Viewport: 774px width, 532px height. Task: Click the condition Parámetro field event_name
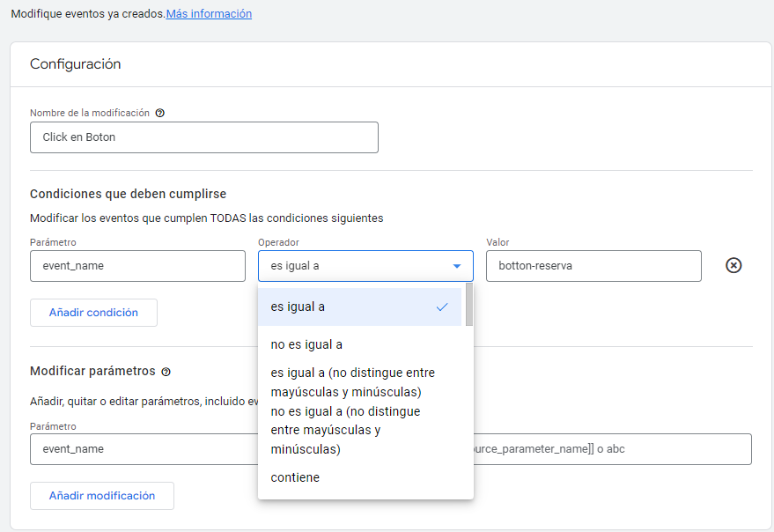pos(137,266)
